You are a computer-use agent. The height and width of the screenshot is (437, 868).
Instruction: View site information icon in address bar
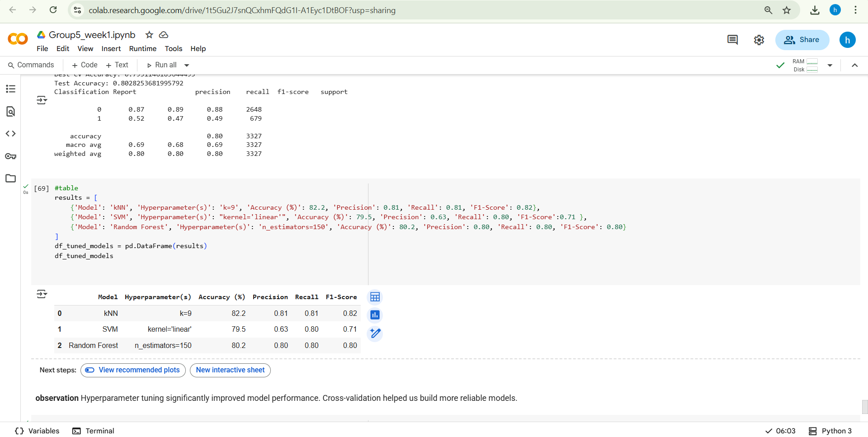point(77,10)
